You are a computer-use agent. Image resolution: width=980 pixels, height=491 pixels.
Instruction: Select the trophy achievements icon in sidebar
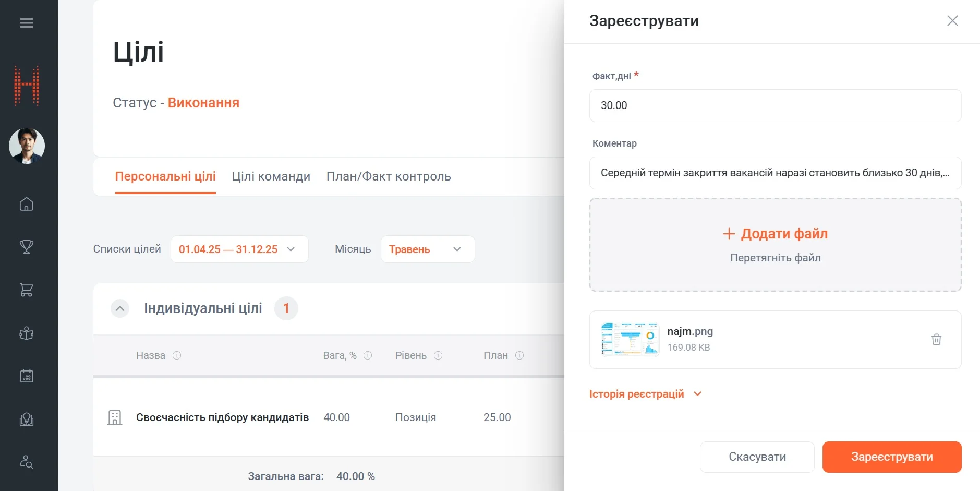(26, 247)
